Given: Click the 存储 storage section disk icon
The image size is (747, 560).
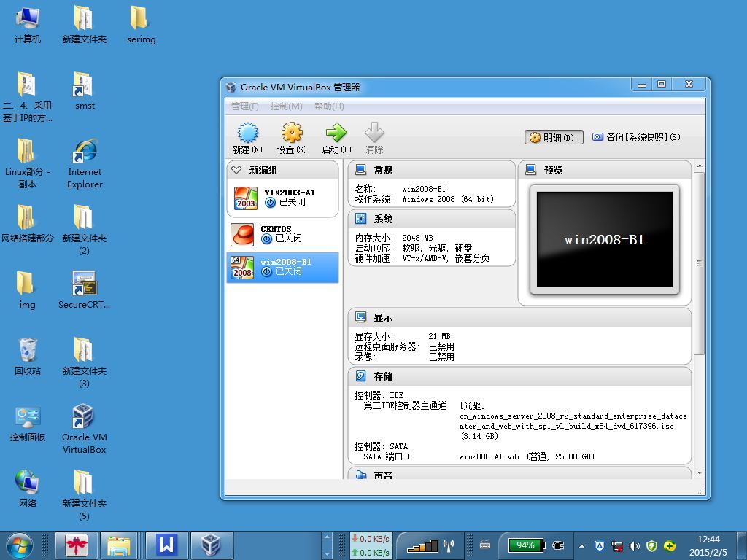Looking at the screenshot, I should (360, 376).
